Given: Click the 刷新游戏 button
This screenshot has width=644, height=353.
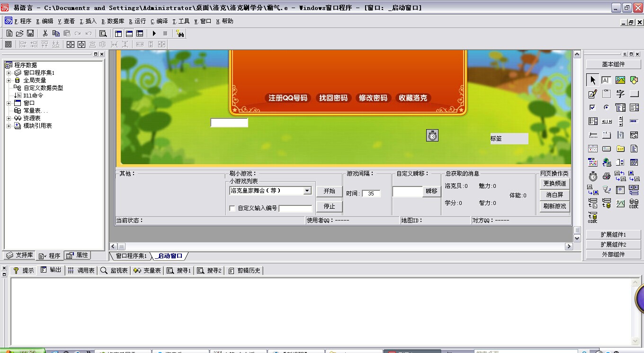Looking at the screenshot, I should [555, 206].
